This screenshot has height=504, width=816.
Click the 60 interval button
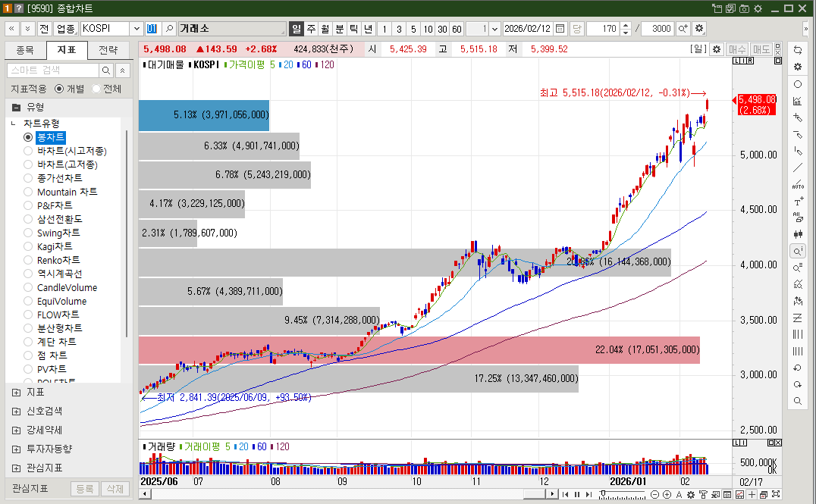457,29
